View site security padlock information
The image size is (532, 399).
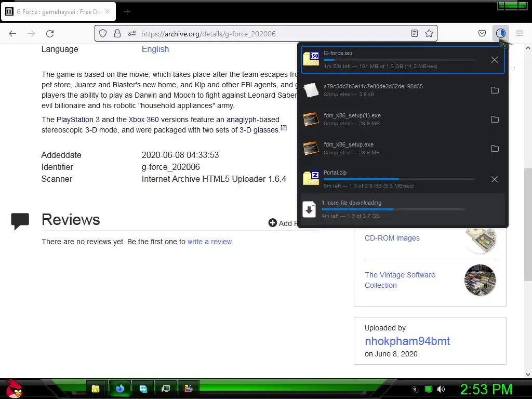point(117,33)
